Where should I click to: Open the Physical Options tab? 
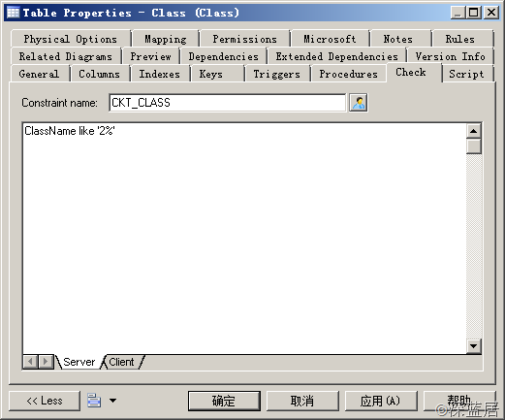click(x=71, y=39)
